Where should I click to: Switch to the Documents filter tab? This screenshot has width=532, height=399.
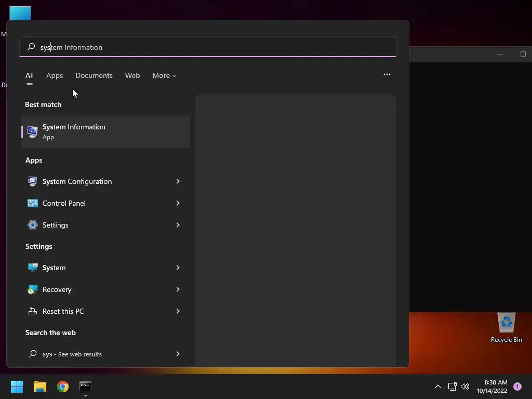pos(94,75)
